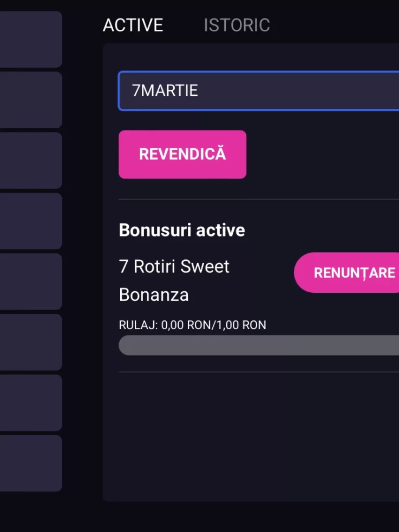This screenshot has height=532, width=399.
Task: Click the divider line beneath the progress bar
Action: 259,372
